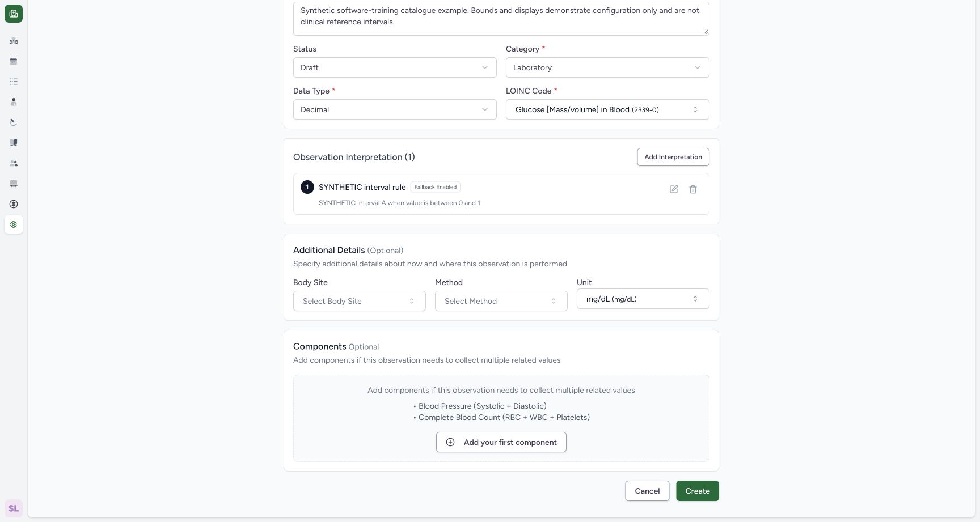Click the interval A value range text

pos(399,203)
